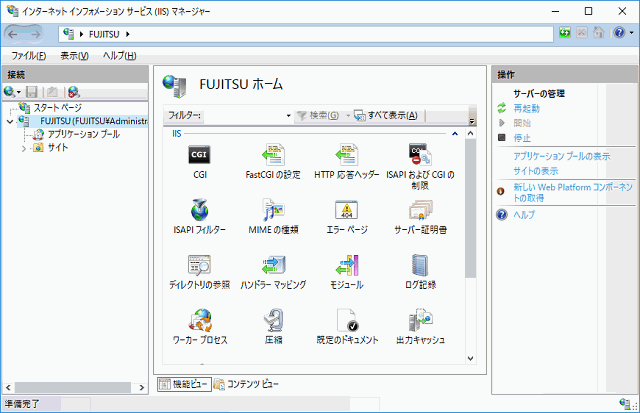The height and width of the screenshot is (413, 640).
Task: Collapse the IIS group section
Action: tap(455, 134)
